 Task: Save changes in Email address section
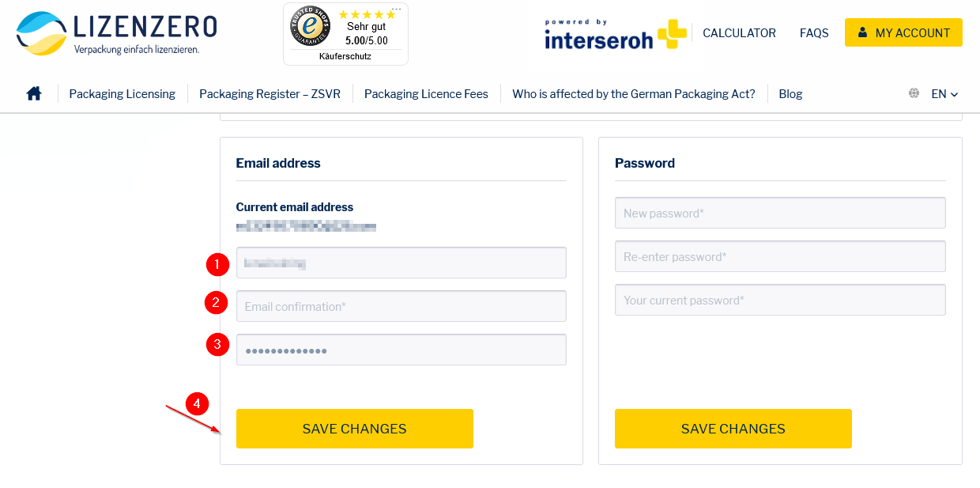tap(355, 429)
